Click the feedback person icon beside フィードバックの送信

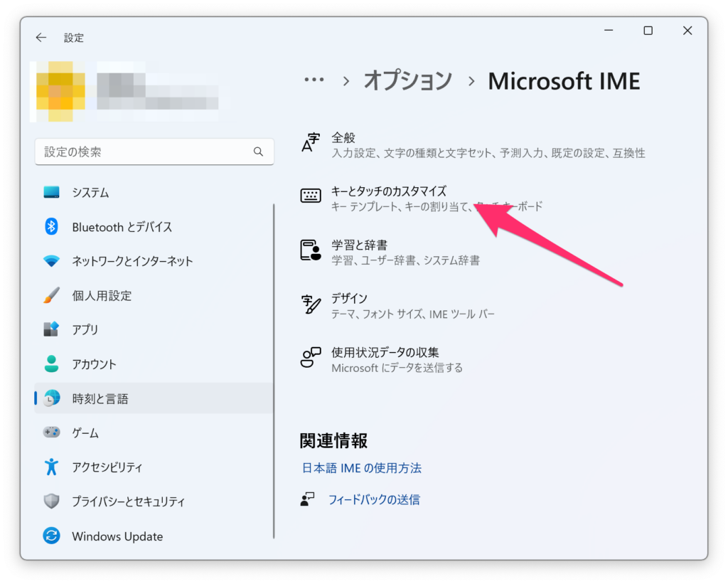coord(307,499)
